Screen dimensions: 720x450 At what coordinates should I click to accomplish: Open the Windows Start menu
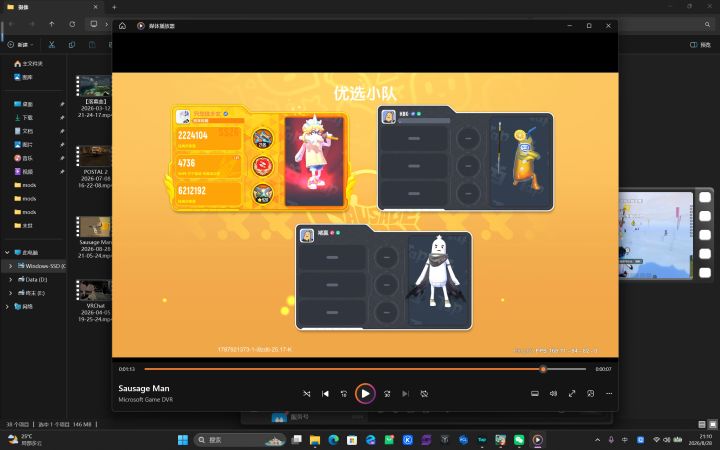click(183, 439)
